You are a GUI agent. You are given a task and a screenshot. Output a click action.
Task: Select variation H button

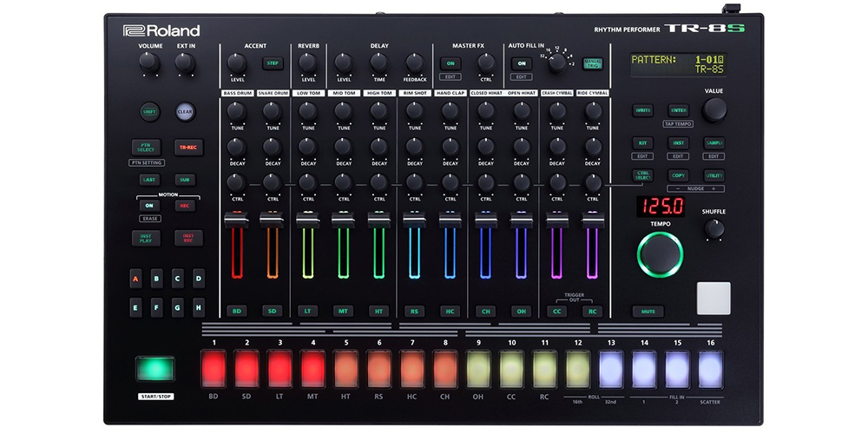coord(199,306)
